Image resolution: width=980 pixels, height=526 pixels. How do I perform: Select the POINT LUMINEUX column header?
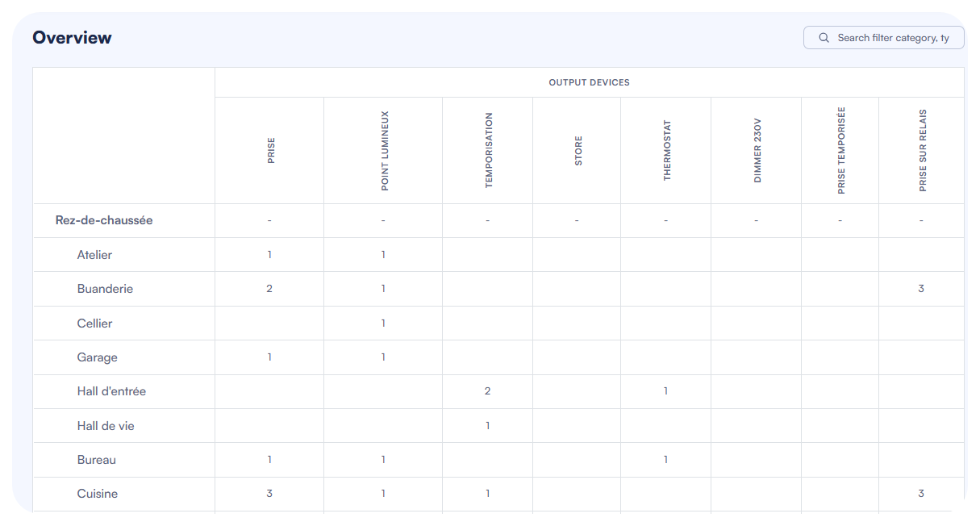pos(382,150)
